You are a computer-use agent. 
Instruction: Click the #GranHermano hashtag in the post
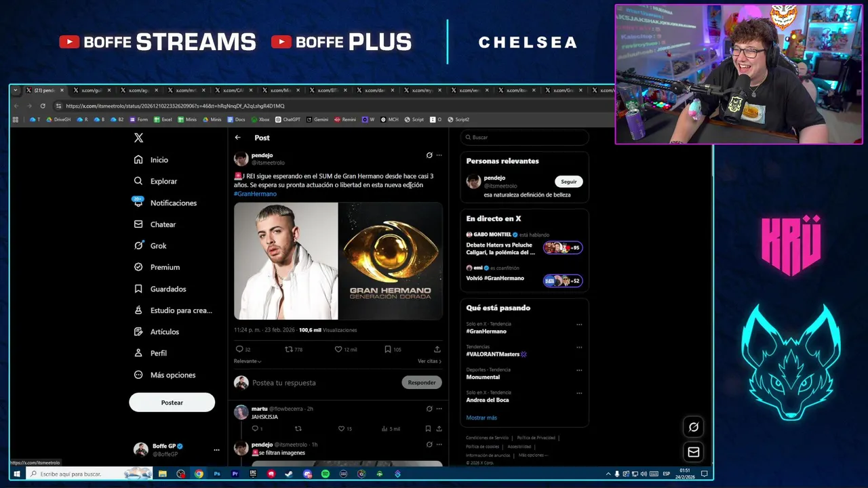pos(255,194)
